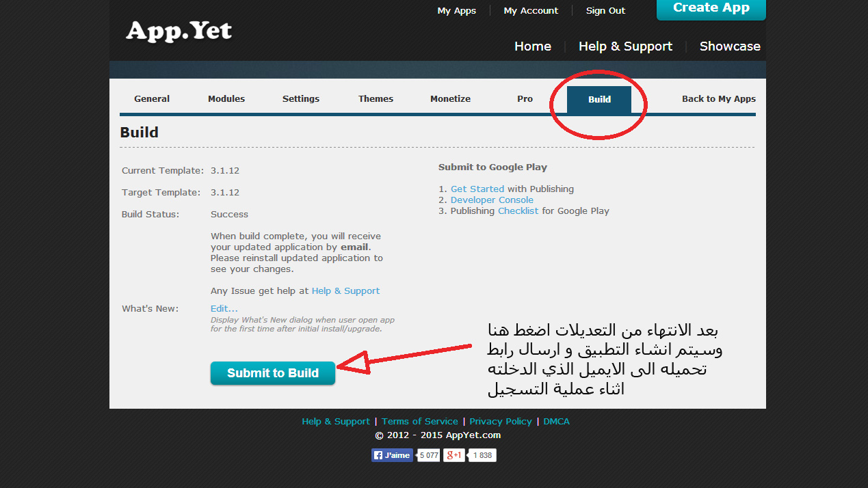Open the Developer Console link
Screen dimensions: 868x488
[492, 200]
